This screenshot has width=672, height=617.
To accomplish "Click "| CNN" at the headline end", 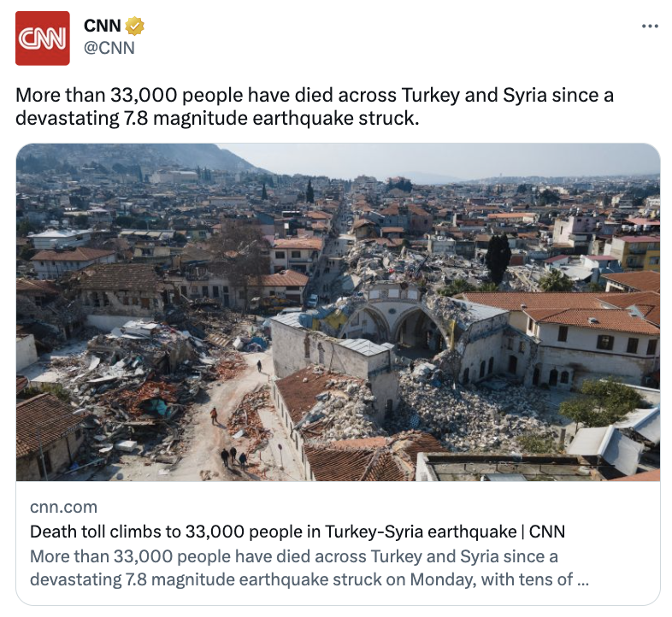I will tap(543, 532).
